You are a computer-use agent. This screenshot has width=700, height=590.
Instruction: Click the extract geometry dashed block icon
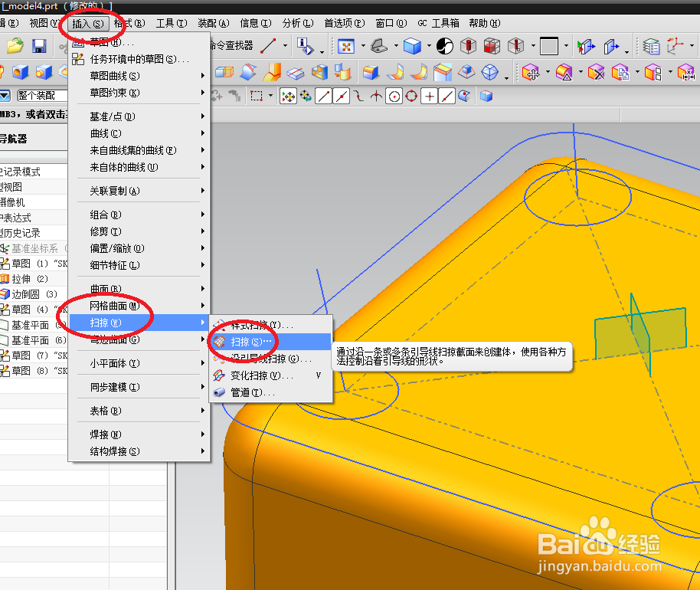(x=224, y=72)
